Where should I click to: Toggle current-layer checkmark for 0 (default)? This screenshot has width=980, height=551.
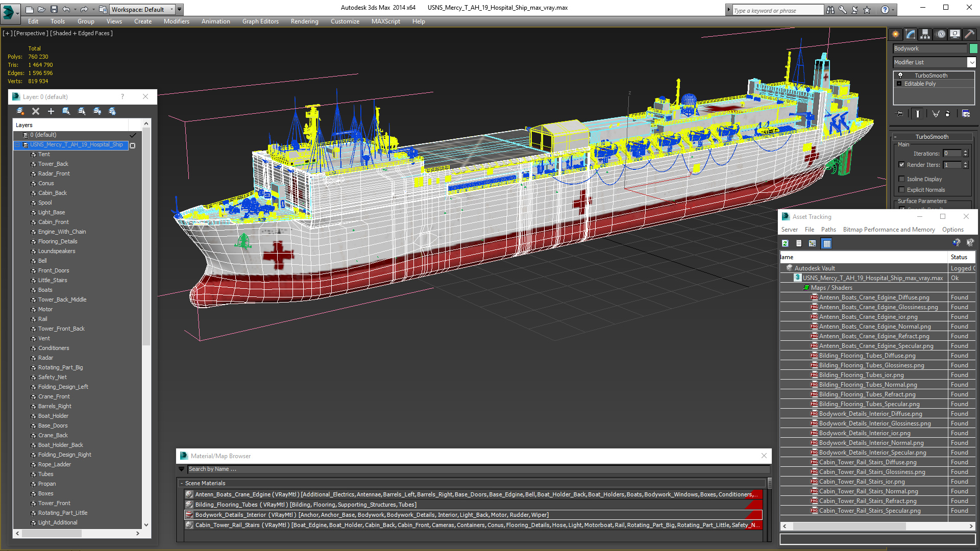pos(133,135)
